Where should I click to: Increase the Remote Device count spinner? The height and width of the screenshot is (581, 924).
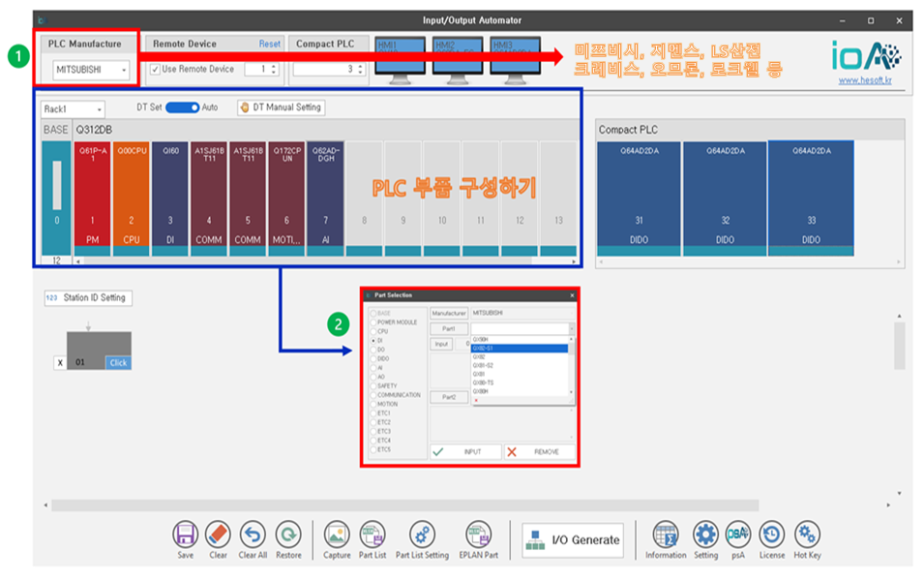[x=274, y=67]
